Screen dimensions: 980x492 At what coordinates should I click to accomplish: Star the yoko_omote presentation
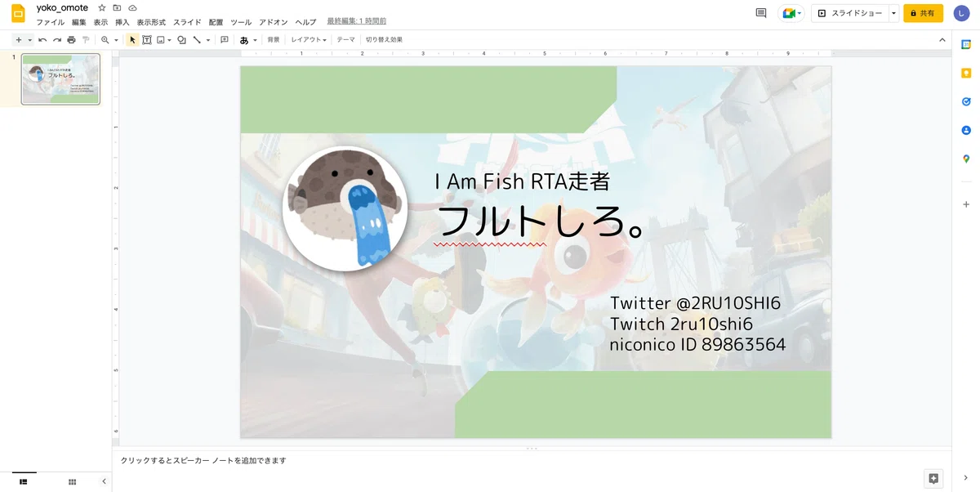pyautogui.click(x=102, y=7)
